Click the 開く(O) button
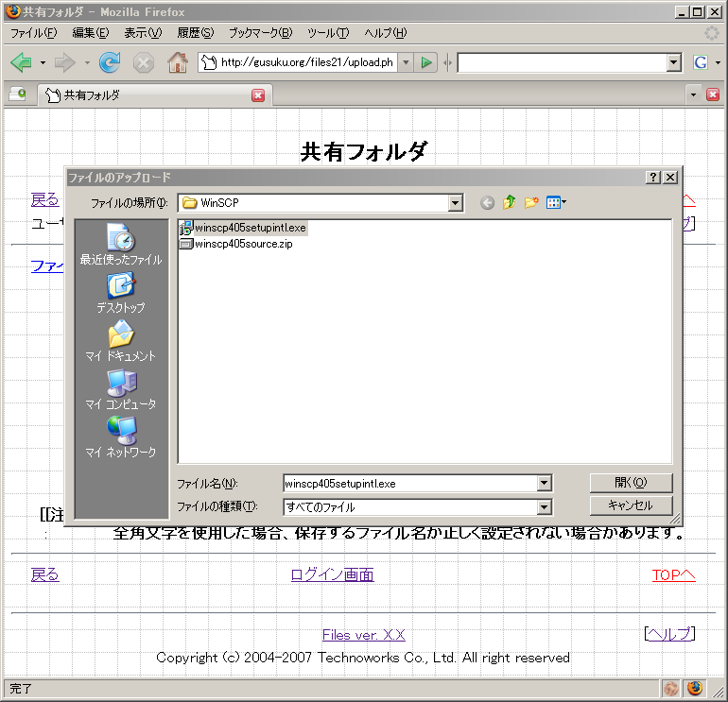 pyautogui.click(x=631, y=483)
